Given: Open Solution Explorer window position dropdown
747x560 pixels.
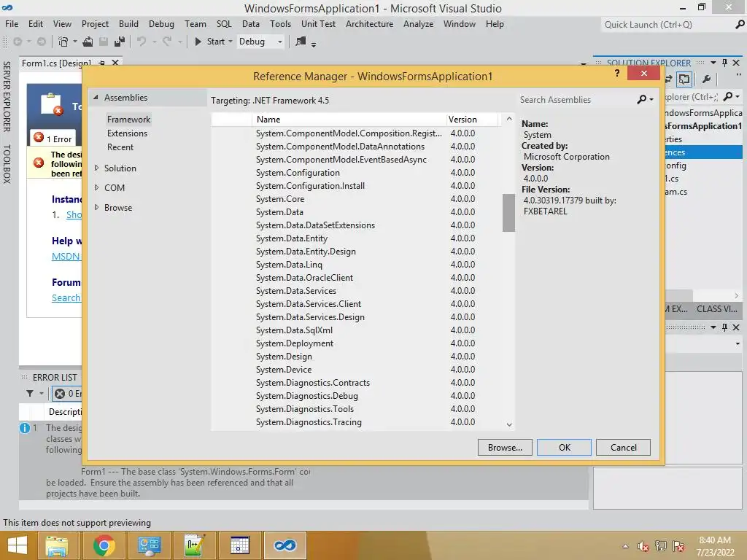Looking at the screenshot, I should click(x=713, y=63).
